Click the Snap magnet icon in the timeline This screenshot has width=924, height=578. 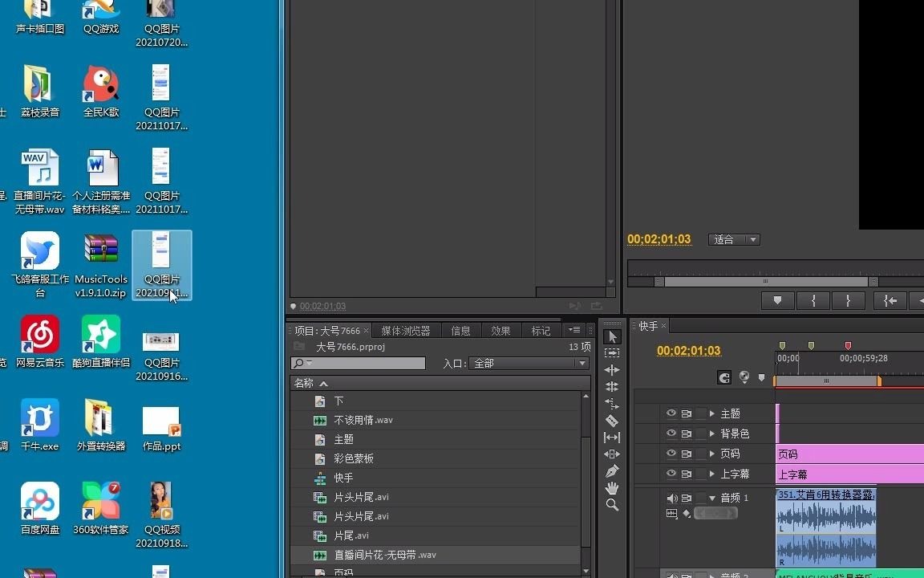(x=723, y=377)
